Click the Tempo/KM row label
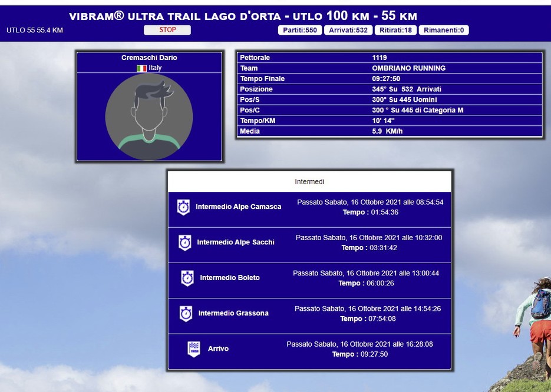This screenshot has height=392, width=551. click(258, 121)
